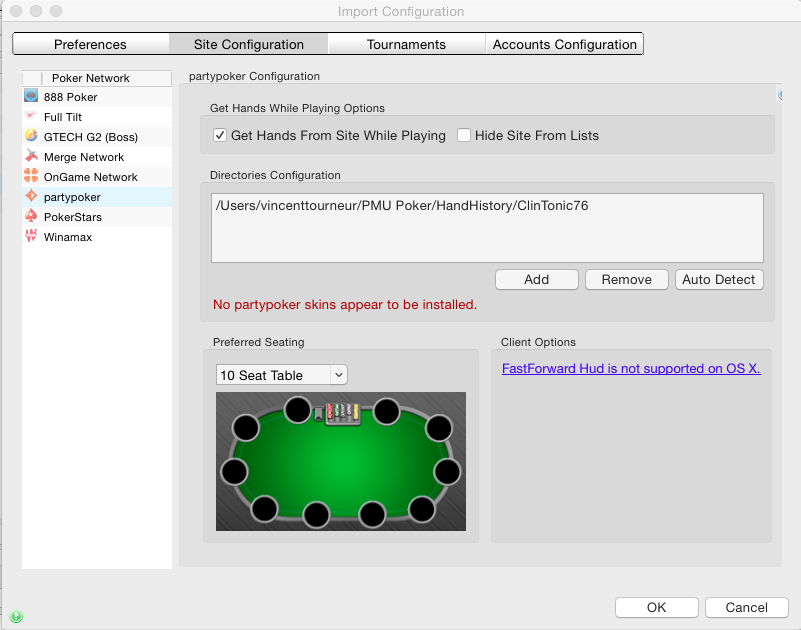
Task: Choose the seat right of chip tray
Action: (x=386, y=411)
